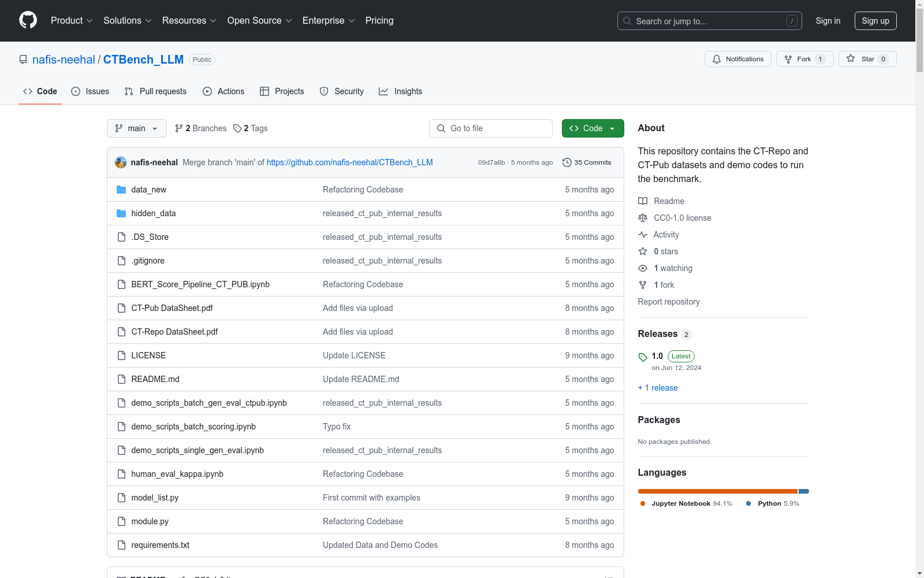Expand the Solutions menu

coord(128,21)
